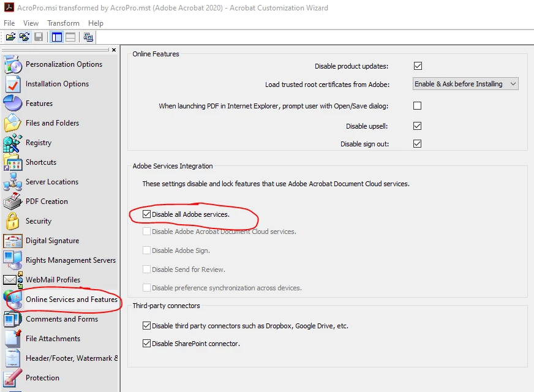Click the Open Package toolbar icon
This screenshot has height=392, width=534.
(10, 37)
